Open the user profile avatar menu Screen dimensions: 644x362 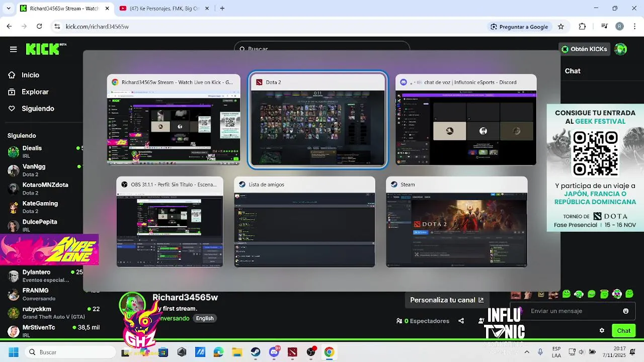[621, 49]
